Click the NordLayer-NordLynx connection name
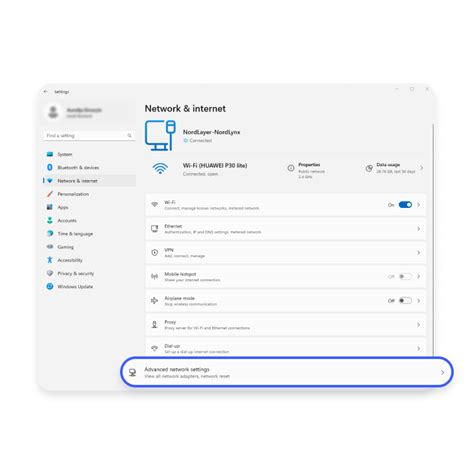Image resolution: width=474 pixels, height=474 pixels. [x=211, y=132]
